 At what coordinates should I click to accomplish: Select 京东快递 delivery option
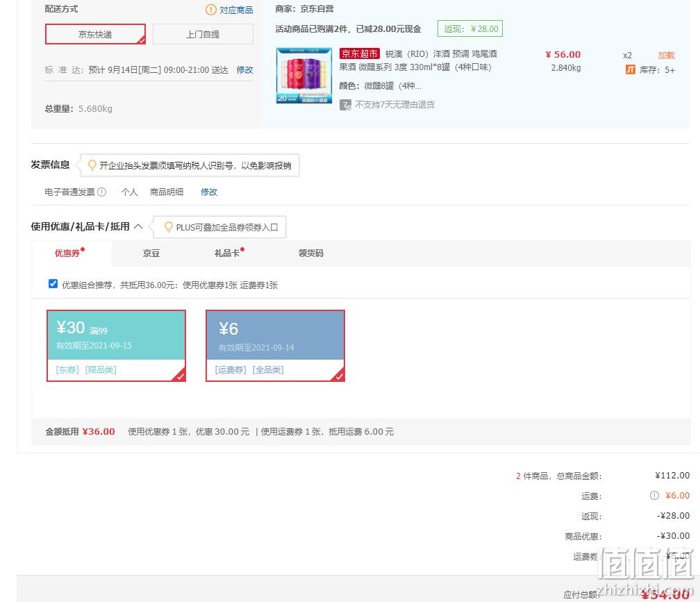tap(95, 34)
